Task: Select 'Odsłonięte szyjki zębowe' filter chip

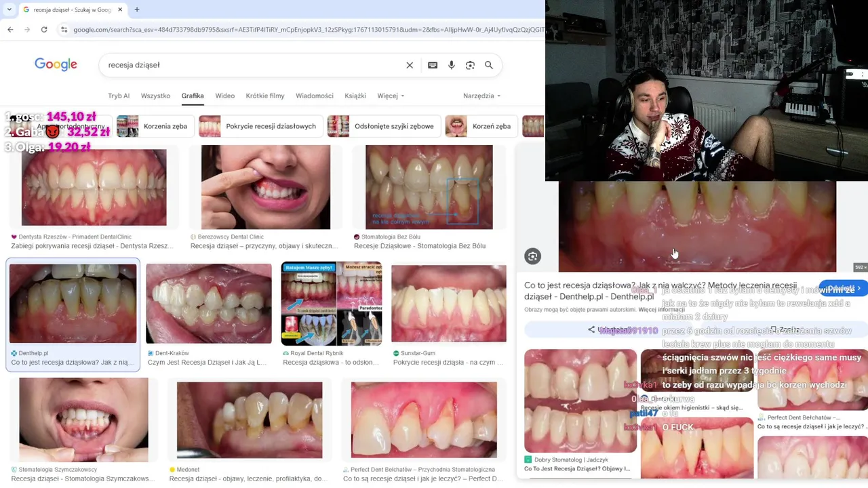Action: click(382, 126)
